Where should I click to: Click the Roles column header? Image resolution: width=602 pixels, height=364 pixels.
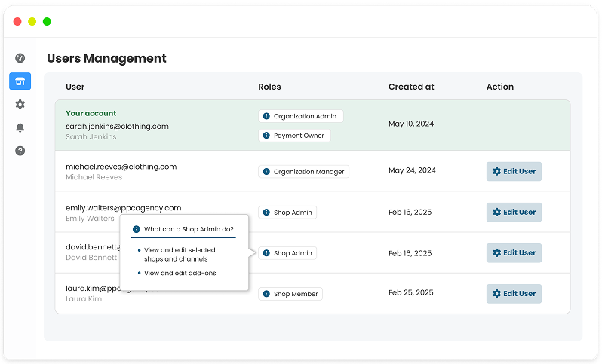tap(269, 87)
